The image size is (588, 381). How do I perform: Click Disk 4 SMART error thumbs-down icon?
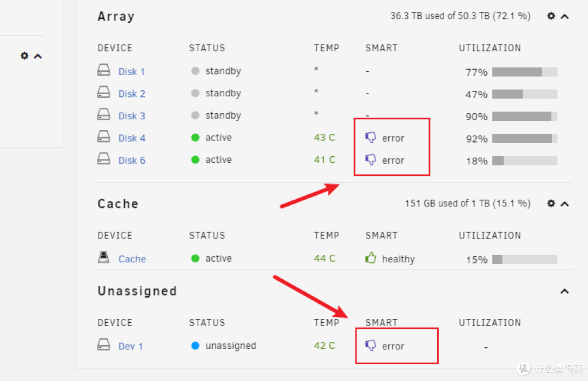coord(371,138)
